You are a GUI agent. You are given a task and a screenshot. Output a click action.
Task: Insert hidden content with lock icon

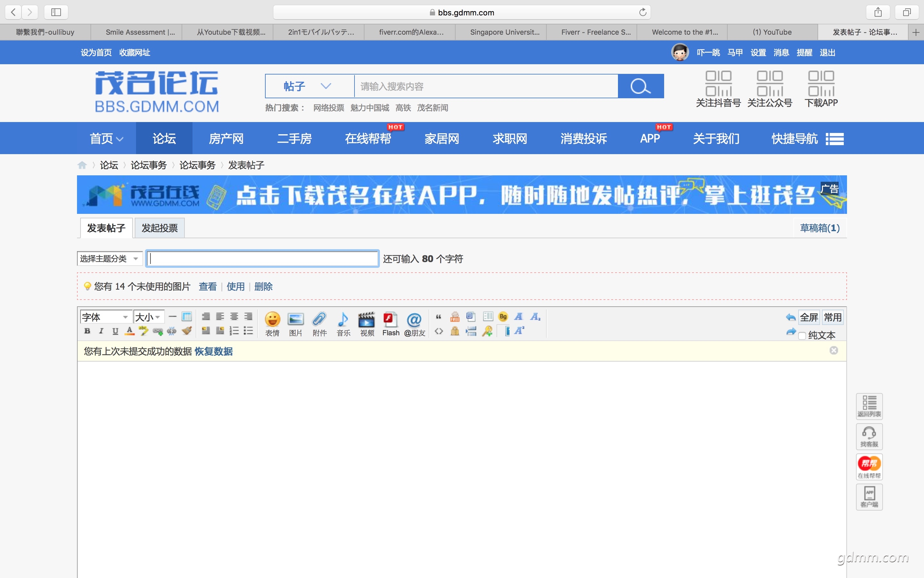point(455,331)
